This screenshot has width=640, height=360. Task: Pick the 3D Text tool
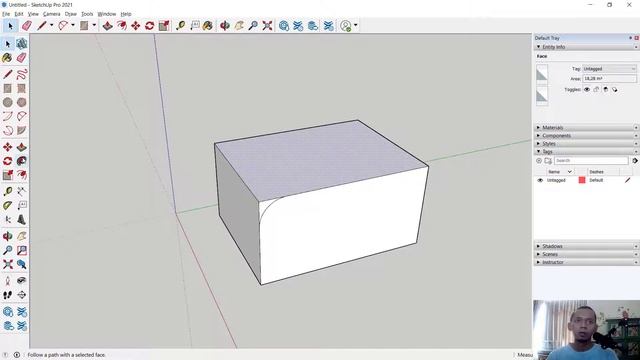[x=22, y=220]
